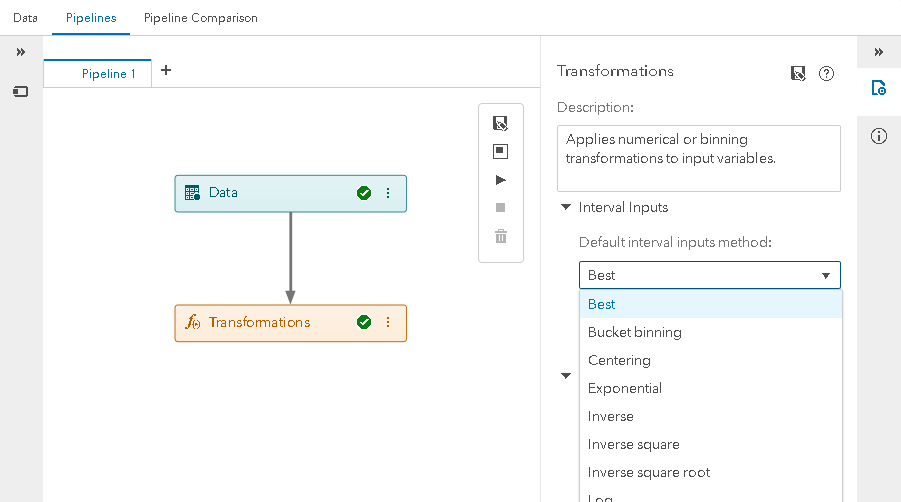Choose Bucket binning from the list

click(635, 332)
